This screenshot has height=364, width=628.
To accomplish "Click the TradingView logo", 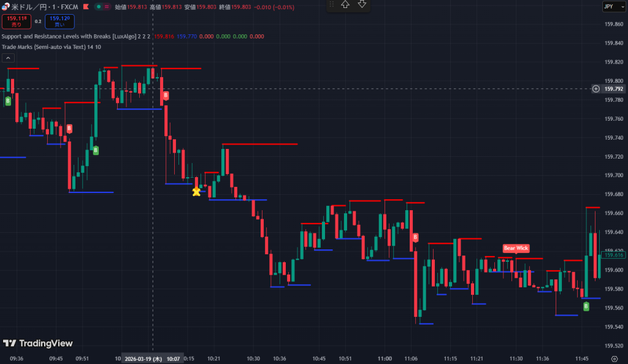I will 37,344.
